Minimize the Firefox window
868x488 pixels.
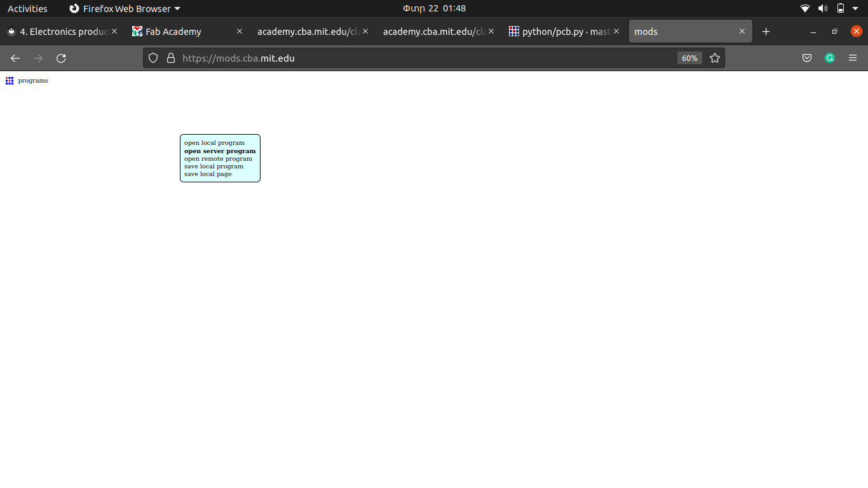tap(813, 32)
